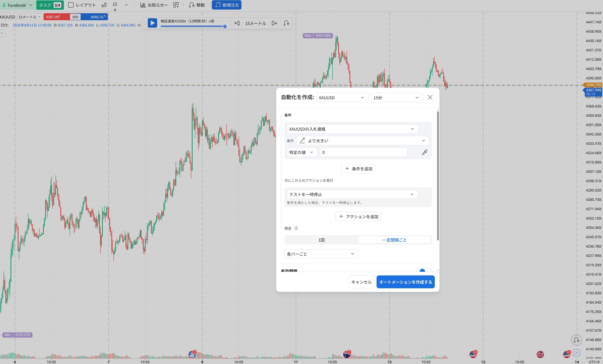Click the Max 4434.965 price label
The image size is (603, 364).
[x=318, y=35]
